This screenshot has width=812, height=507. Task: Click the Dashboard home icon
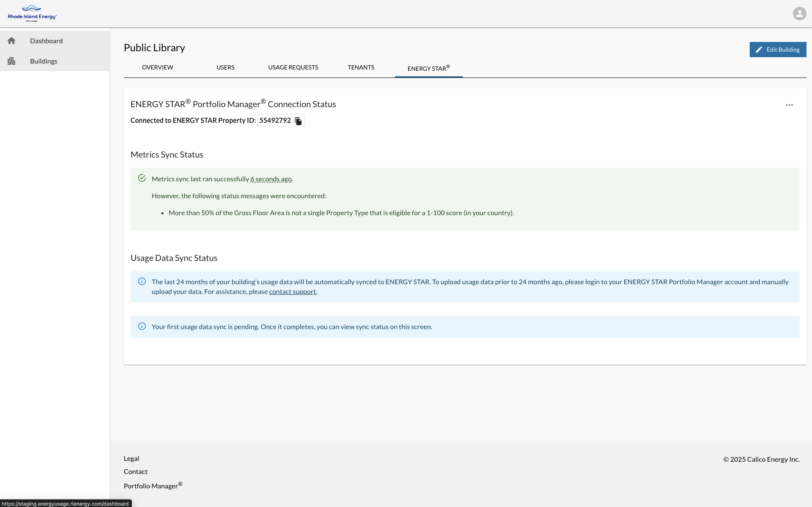tap(11, 41)
